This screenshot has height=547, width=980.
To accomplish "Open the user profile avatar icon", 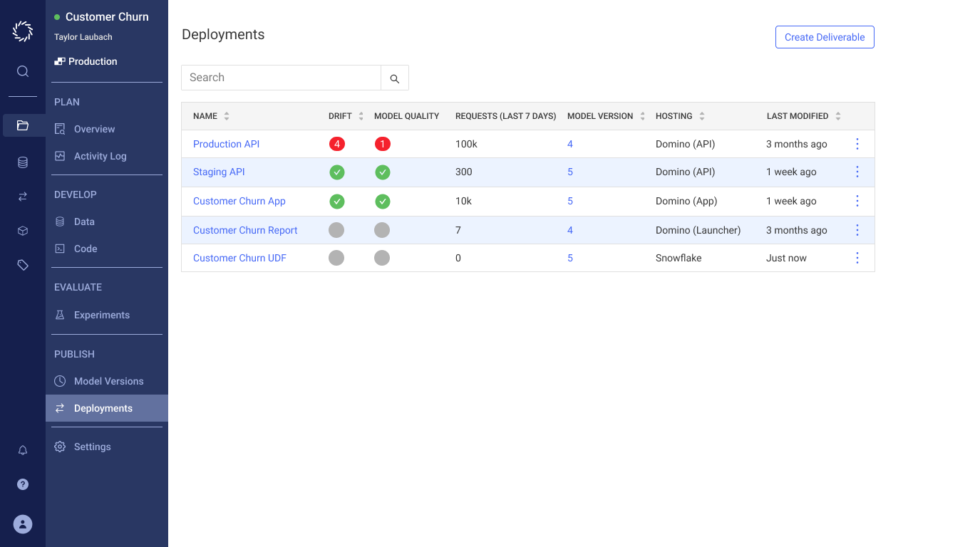I will (x=22, y=524).
